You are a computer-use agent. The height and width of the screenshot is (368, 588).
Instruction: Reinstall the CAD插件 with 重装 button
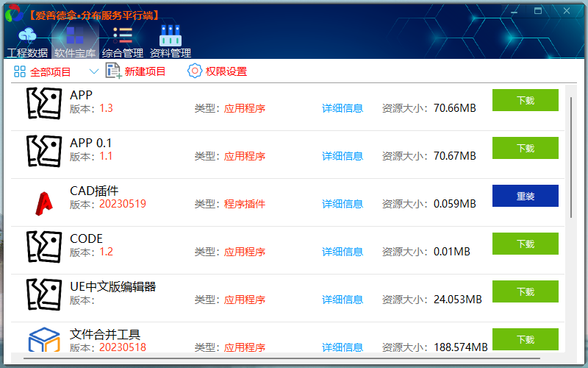coord(525,196)
